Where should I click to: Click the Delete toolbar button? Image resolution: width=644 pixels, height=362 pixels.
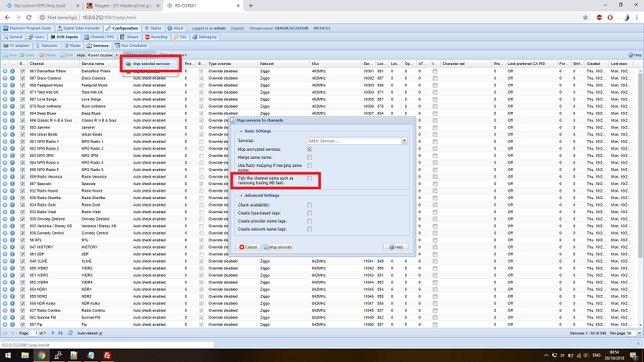pos(47,55)
